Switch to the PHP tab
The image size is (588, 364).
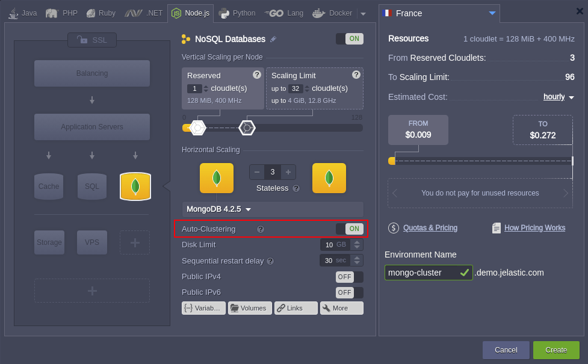(x=61, y=13)
